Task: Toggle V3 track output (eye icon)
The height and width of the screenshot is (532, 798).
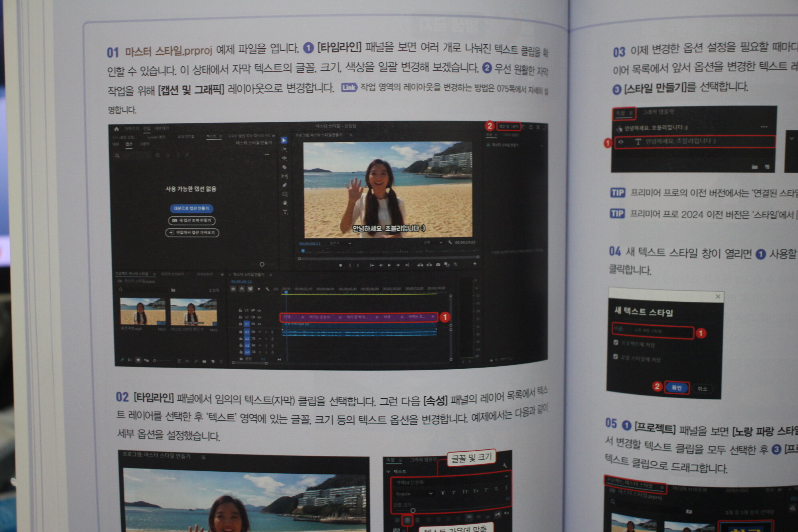Action: (259, 310)
